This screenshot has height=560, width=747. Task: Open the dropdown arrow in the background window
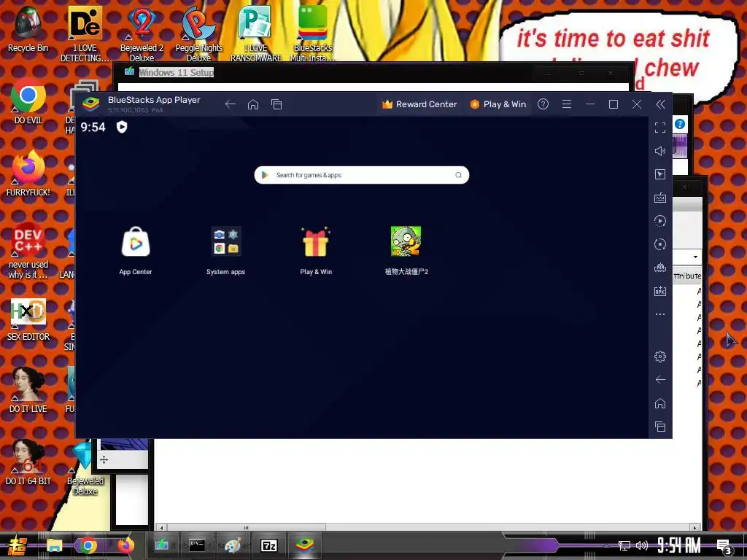point(695,257)
